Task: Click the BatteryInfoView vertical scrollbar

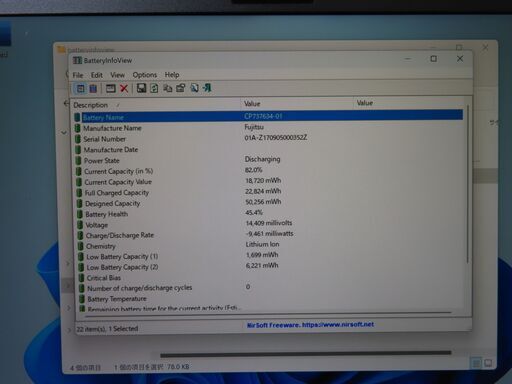Action: click(x=468, y=184)
